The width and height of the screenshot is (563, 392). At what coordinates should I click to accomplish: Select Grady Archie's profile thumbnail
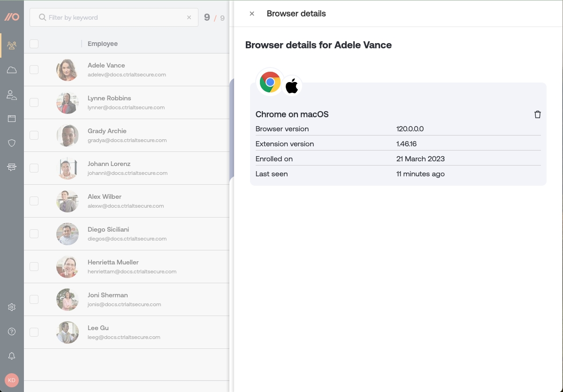[67, 135]
